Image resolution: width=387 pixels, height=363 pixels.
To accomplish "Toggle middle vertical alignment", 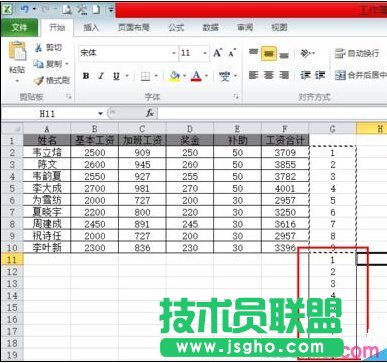I will pos(269,53).
